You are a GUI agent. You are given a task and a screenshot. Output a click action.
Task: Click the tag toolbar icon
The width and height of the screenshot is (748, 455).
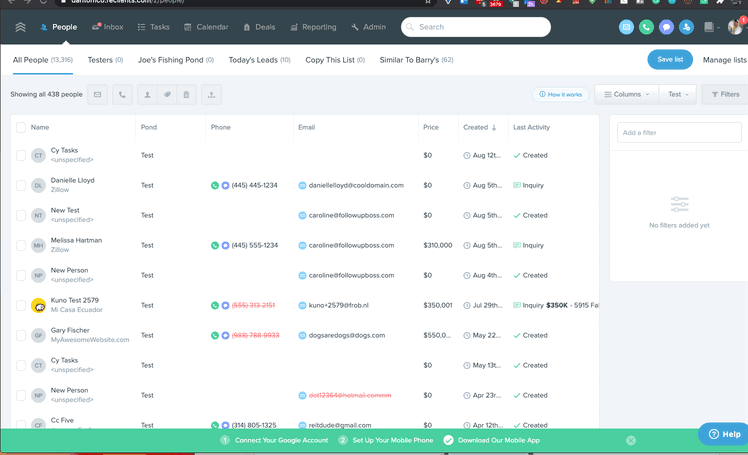click(167, 94)
